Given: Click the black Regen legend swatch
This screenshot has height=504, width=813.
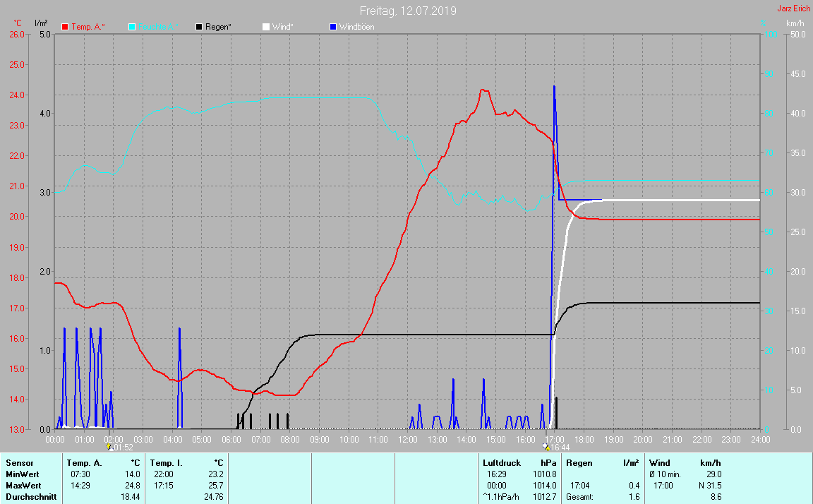Looking at the screenshot, I should pos(199,27).
